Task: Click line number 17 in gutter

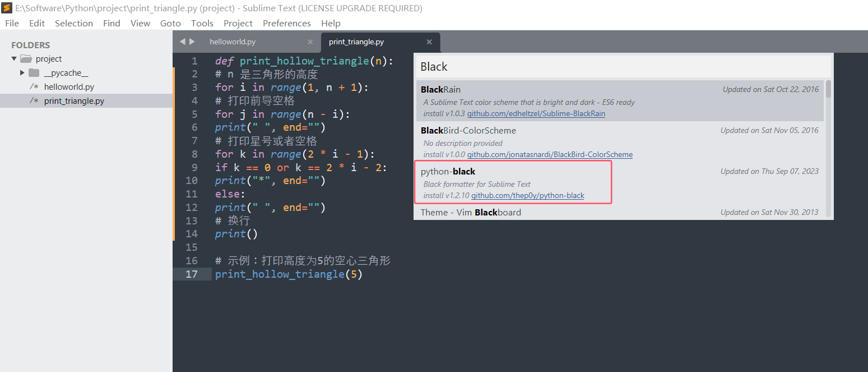Action: (x=192, y=274)
